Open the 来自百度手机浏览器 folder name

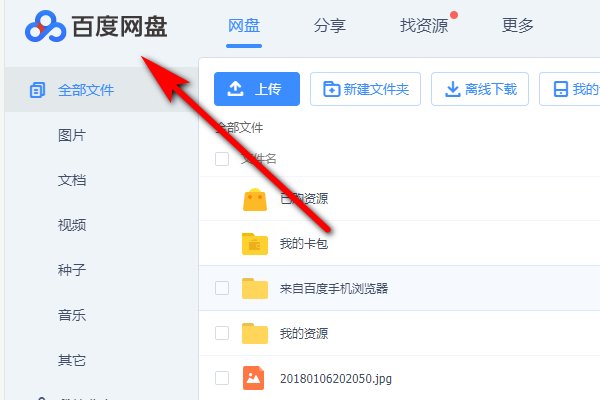(x=334, y=289)
